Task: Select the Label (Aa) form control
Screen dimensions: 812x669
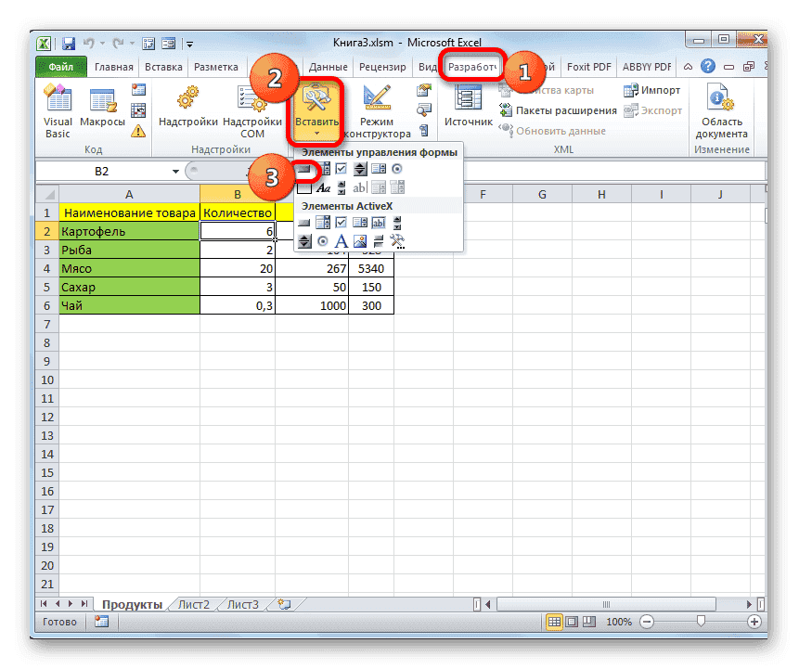Action: click(324, 187)
